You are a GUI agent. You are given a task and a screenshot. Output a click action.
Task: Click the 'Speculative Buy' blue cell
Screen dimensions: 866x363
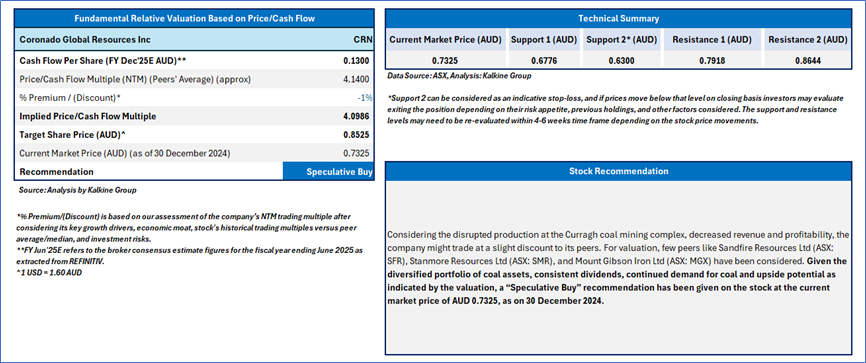[x=329, y=172]
